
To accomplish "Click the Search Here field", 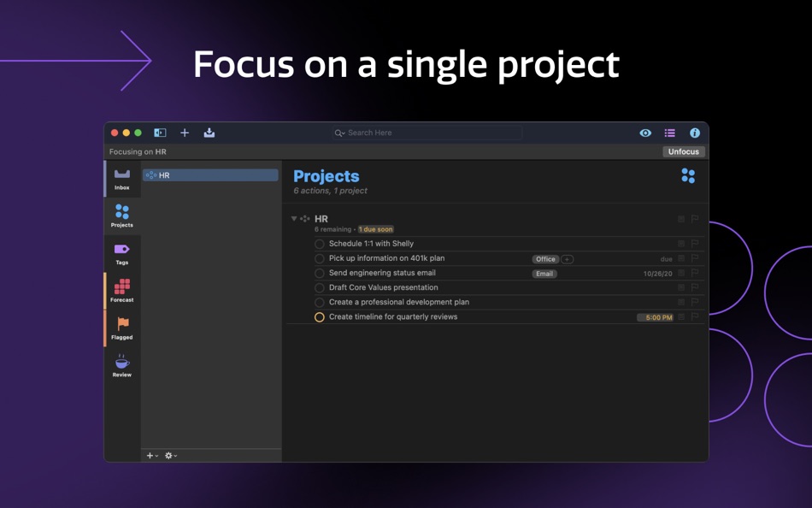I will (427, 133).
